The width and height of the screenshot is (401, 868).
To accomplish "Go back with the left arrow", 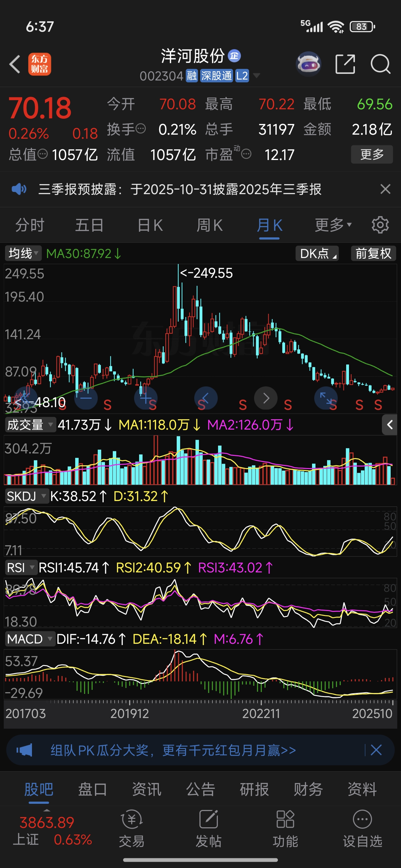I will click(x=15, y=64).
